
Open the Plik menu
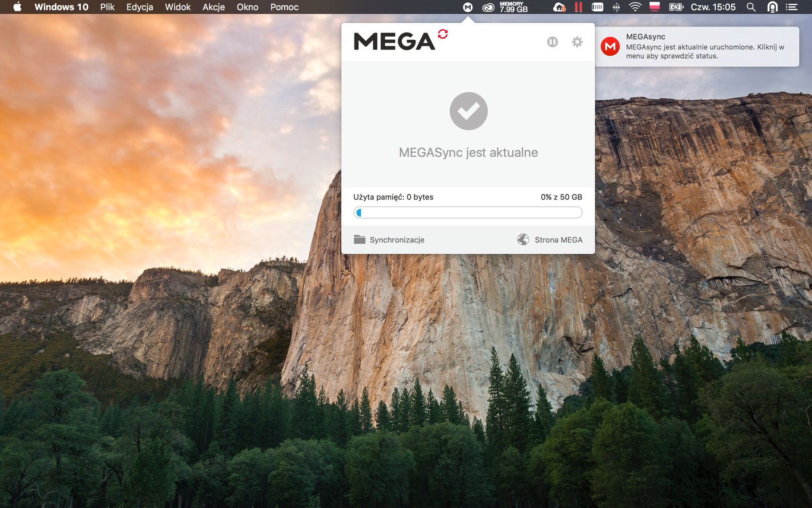[x=107, y=7]
